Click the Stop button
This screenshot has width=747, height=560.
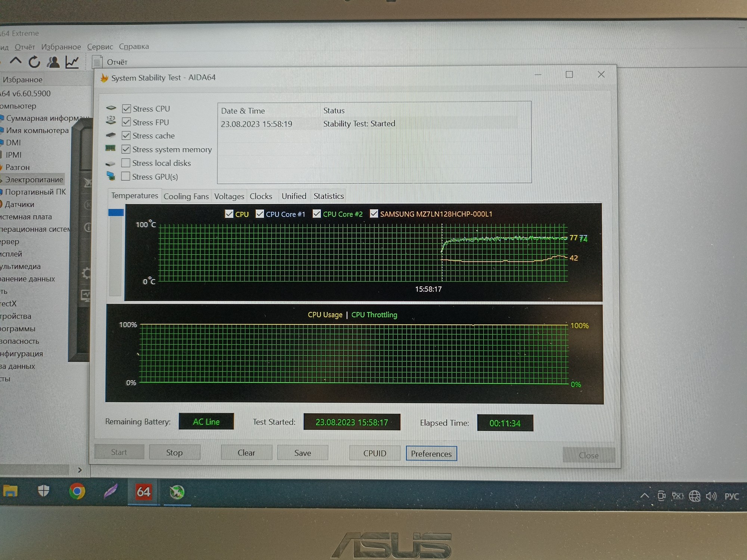coord(174,452)
